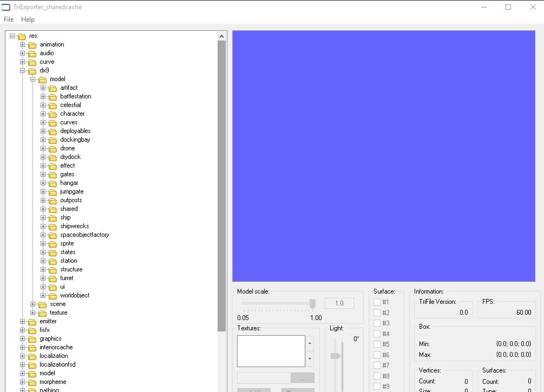The width and height of the screenshot is (544, 392).
Task: Expand the audio folder node
Action: tap(23, 53)
